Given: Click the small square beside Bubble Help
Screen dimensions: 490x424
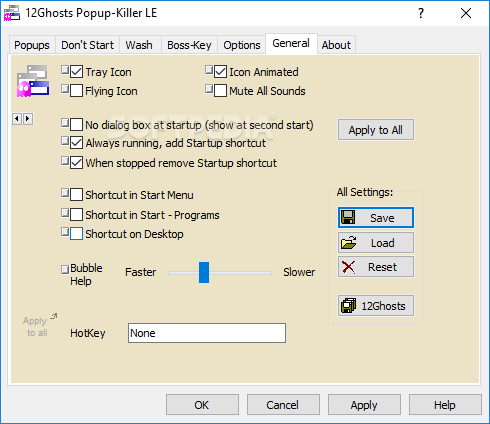Looking at the screenshot, I should [x=65, y=269].
